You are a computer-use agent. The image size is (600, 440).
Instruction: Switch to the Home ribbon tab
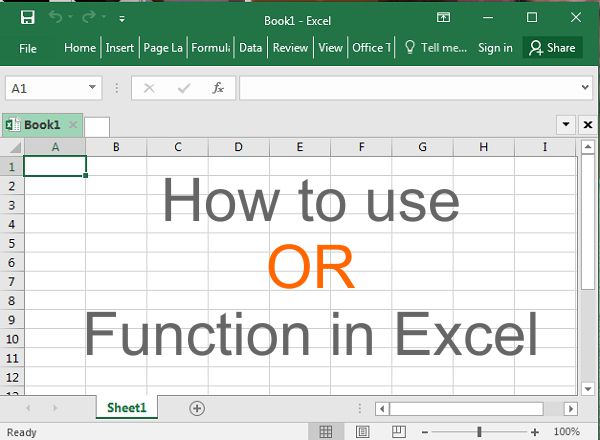[80, 48]
